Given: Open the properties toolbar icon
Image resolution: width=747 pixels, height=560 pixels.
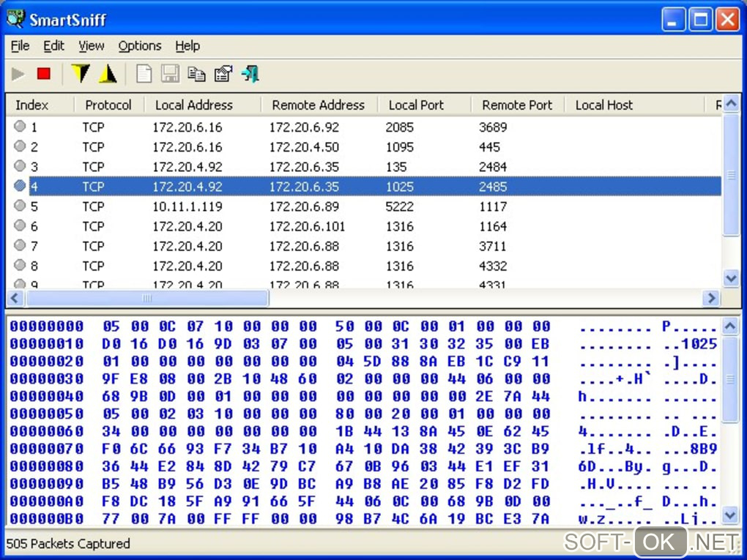Looking at the screenshot, I should tap(223, 74).
